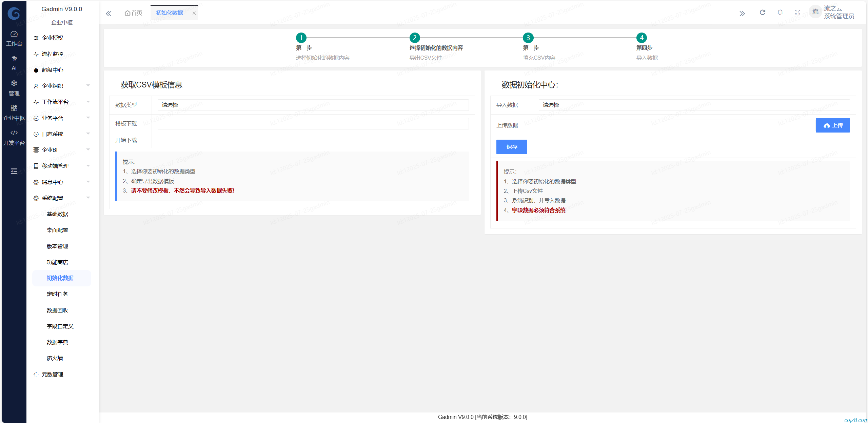Switch to 首页 tab
The width and height of the screenshot is (868, 423).
coord(133,13)
